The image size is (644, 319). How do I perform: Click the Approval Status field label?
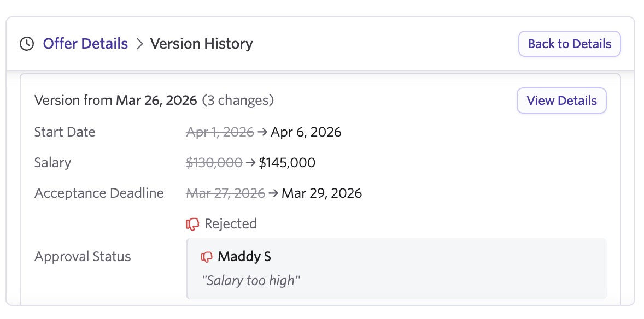point(83,257)
